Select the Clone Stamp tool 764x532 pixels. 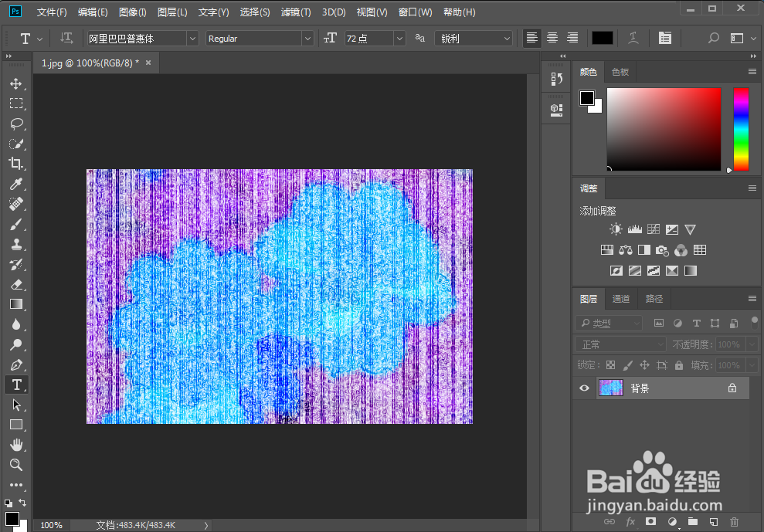coord(16,244)
